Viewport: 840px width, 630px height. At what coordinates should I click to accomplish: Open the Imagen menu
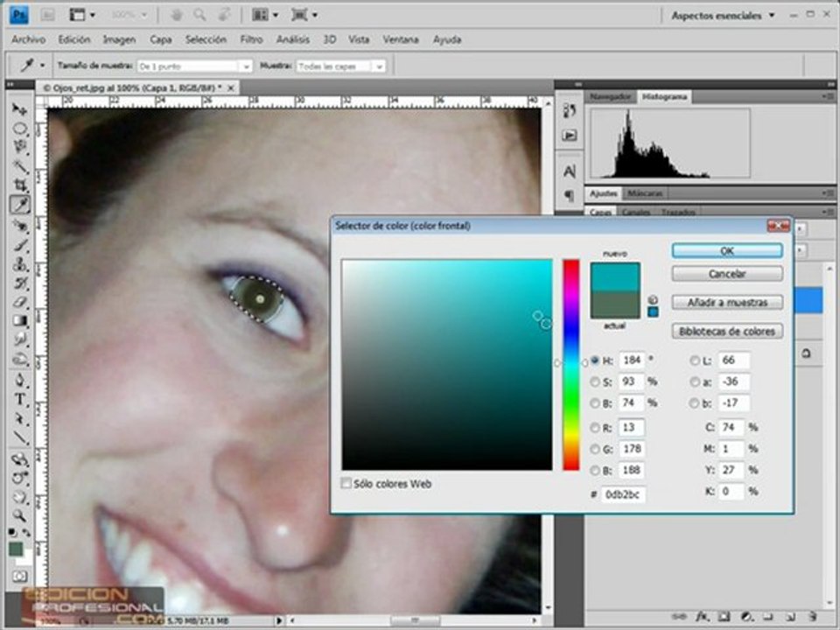119,39
